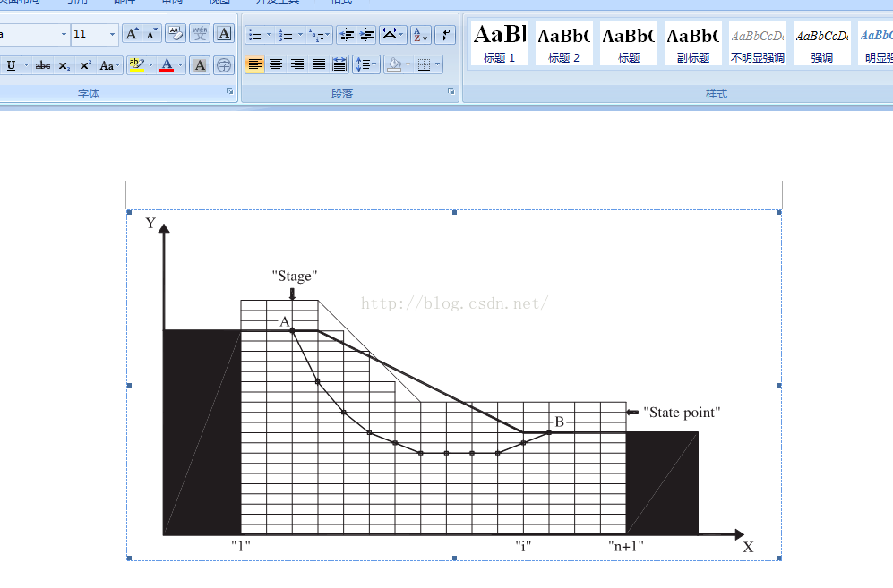Apply the 不明显强调 style
Screen dimensions: 893x588
point(758,43)
